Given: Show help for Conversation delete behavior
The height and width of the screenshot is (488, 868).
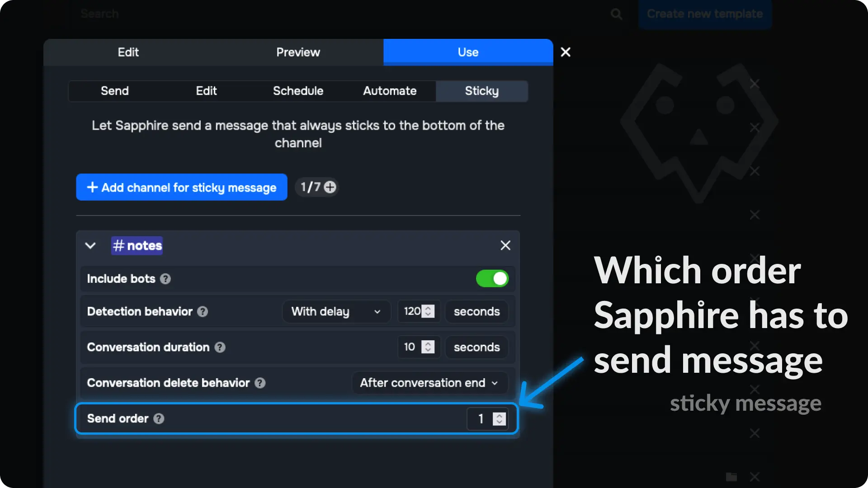Looking at the screenshot, I should [260, 383].
